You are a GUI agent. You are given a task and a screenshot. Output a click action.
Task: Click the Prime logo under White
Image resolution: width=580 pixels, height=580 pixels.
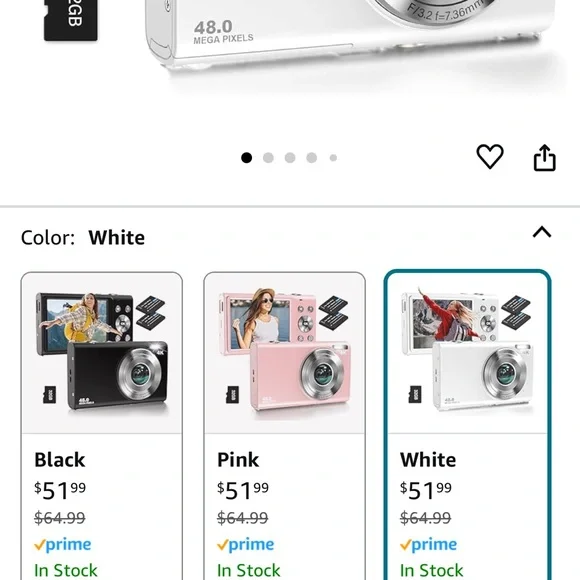(x=428, y=544)
